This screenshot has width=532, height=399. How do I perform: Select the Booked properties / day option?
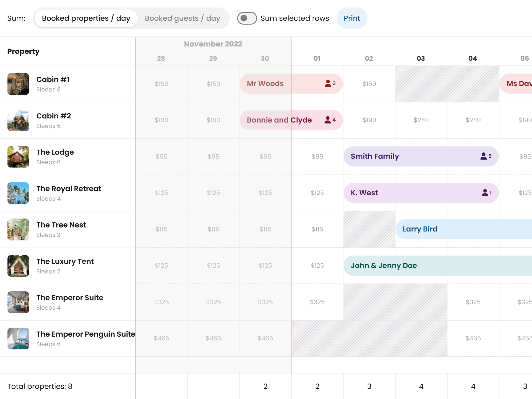point(86,18)
